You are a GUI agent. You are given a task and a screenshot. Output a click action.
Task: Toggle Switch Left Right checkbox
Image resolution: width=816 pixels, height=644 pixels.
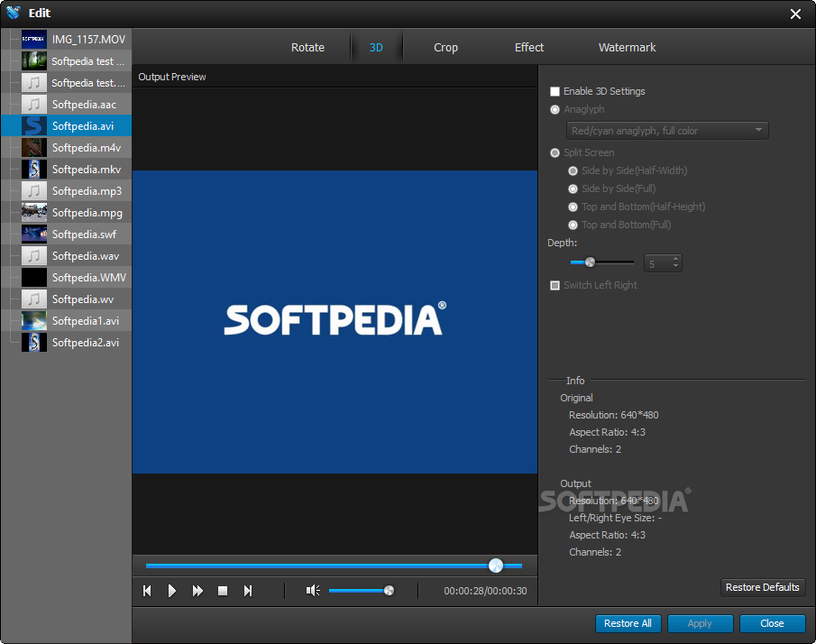pyautogui.click(x=555, y=285)
